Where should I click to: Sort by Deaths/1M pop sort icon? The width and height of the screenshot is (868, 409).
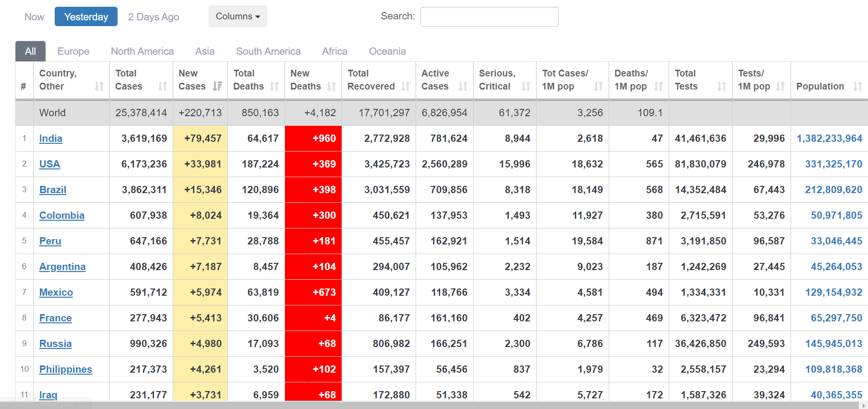click(658, 86)
